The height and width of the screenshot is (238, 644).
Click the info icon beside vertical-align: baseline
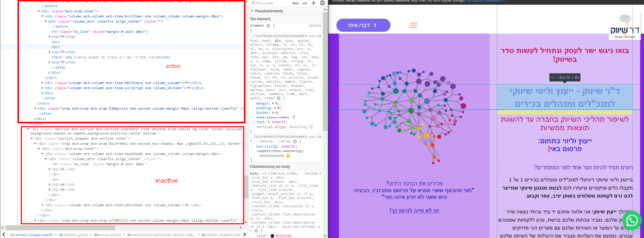click(311, 127)
